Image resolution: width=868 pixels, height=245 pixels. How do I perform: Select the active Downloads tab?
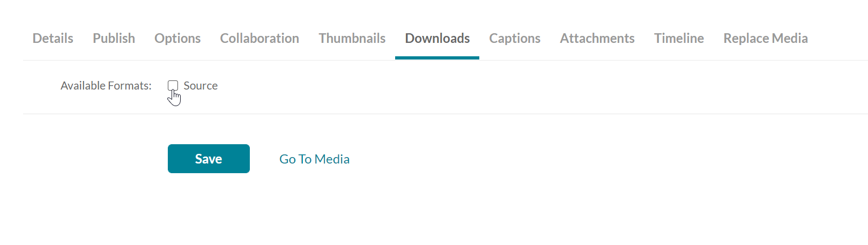tap(437, 38)
